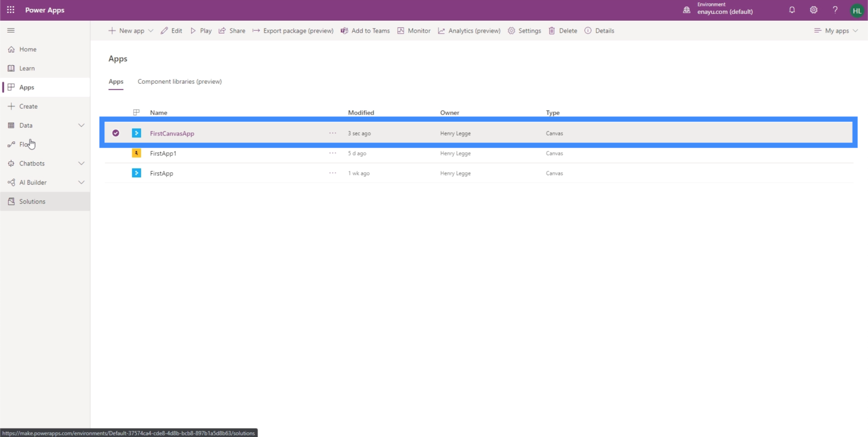Sort by the Name column header

(159, 113)
